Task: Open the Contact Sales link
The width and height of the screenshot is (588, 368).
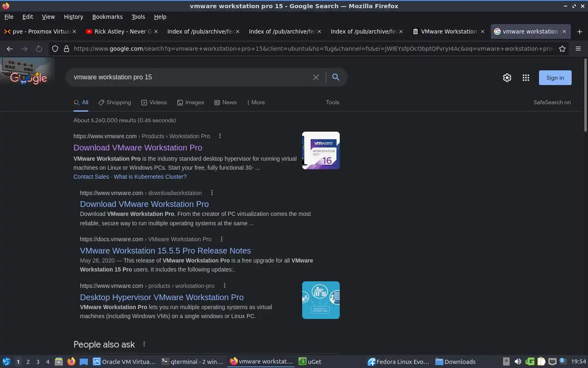Action: [91, 177]
